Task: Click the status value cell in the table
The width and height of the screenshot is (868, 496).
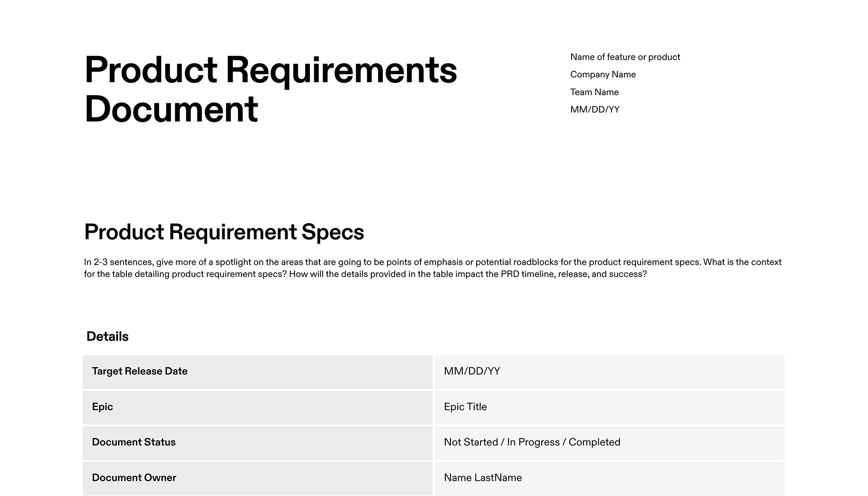Action: (532, 442)
